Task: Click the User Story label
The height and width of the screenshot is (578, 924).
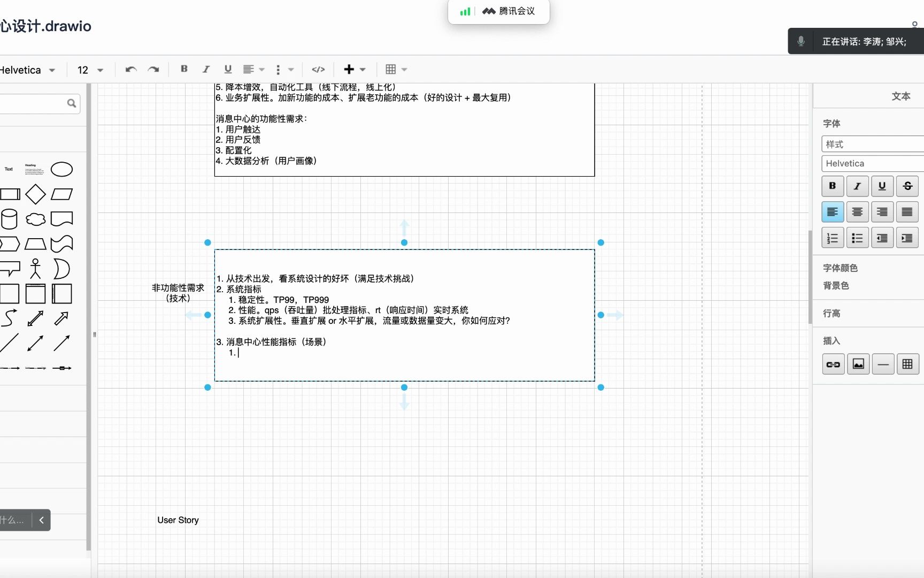Action: pyautogui.click(x=178, y=520)
